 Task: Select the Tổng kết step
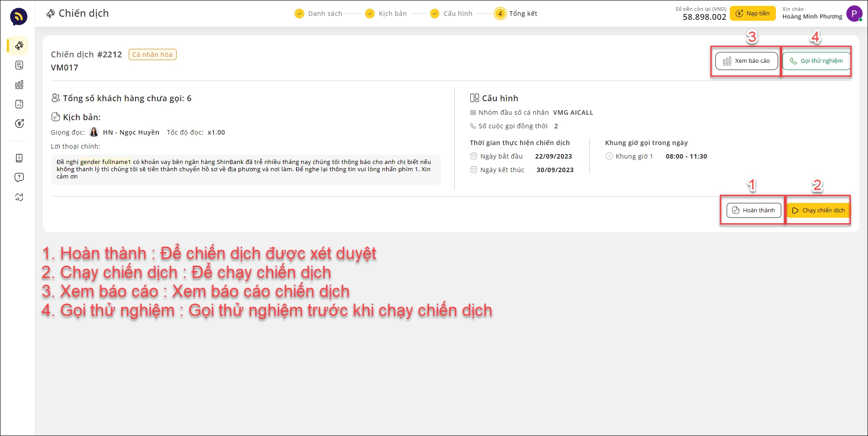(x=516, y=14)
